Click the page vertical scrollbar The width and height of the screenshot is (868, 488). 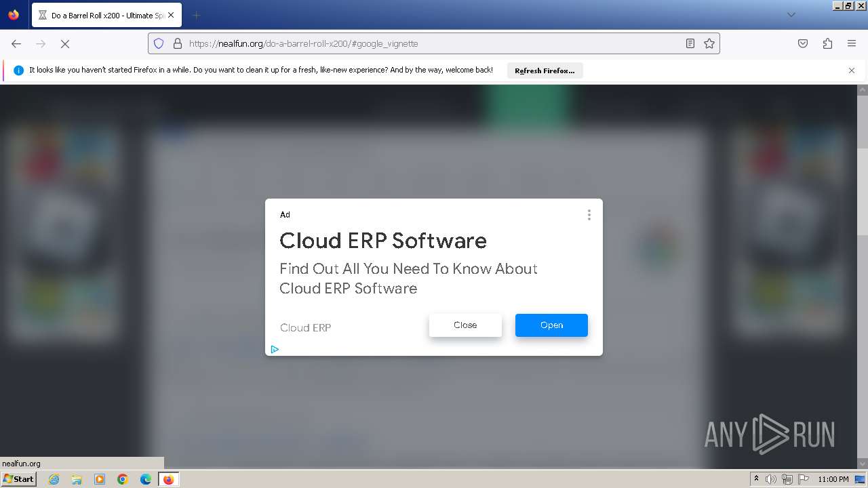coord(863,277)
